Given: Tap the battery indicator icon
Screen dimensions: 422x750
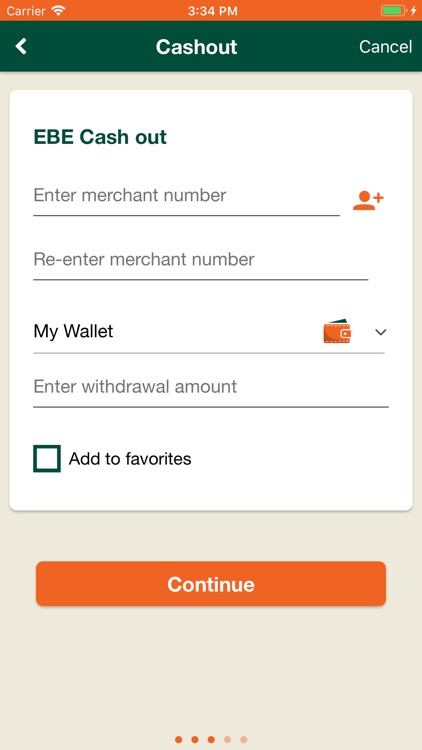Looking at the screenshot, I should click(x=393, y=10).
